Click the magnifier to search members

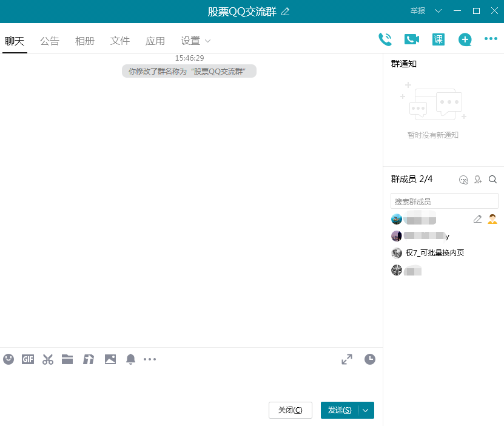pos(492,179)
